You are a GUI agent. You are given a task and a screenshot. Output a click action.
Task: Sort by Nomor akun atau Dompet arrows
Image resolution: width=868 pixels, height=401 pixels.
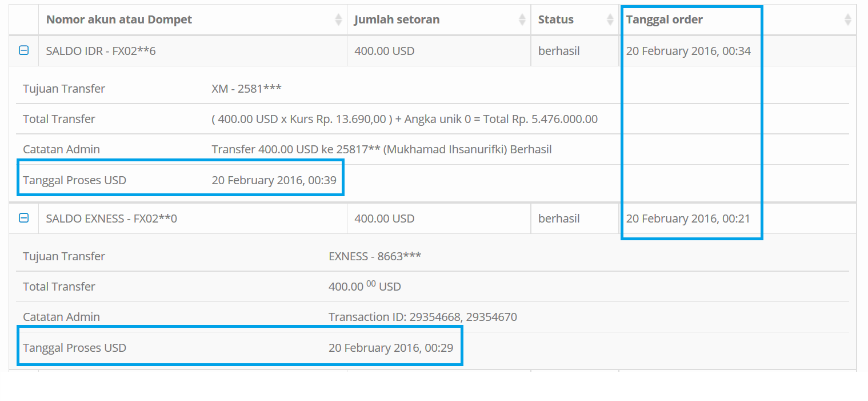point(338,19)
